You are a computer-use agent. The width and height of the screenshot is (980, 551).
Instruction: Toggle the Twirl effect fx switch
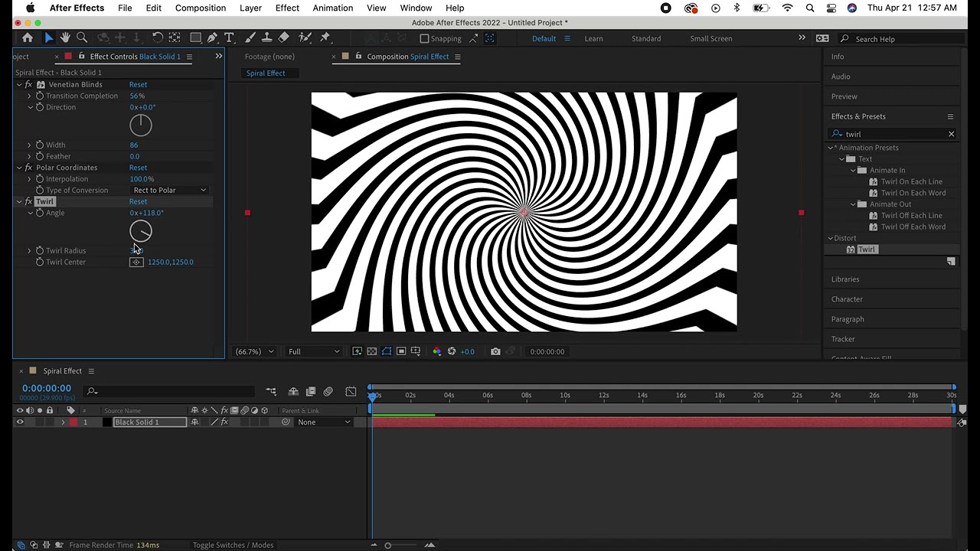point(28,201)
